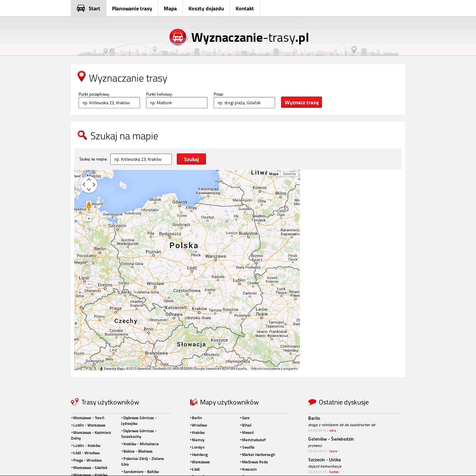Switch map to Satelita view
This screenshot has width=476, height=476.
click(x=289, y=174)
